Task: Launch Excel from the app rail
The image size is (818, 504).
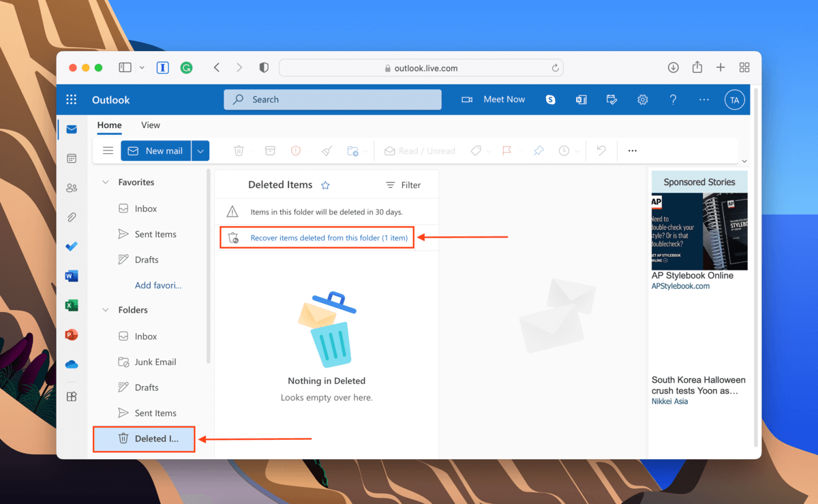Action: 72,305
